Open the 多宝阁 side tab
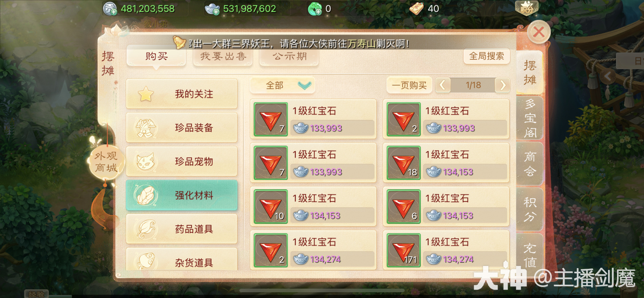Viewport: 644px width, 298px height. 530,118
